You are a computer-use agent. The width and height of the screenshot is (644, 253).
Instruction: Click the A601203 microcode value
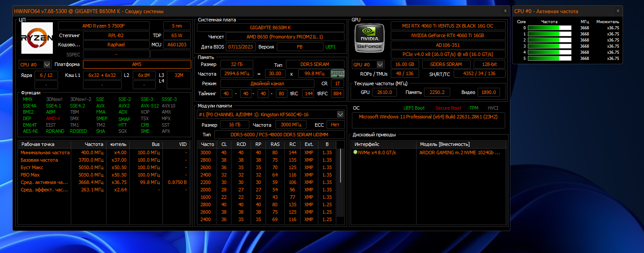(x=177, y=45)
